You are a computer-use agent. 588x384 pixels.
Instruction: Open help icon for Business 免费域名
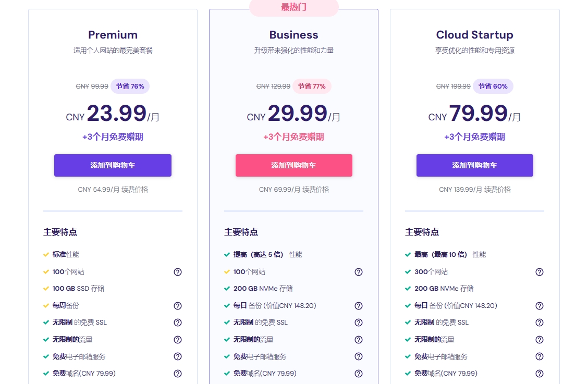pos(359,374)
